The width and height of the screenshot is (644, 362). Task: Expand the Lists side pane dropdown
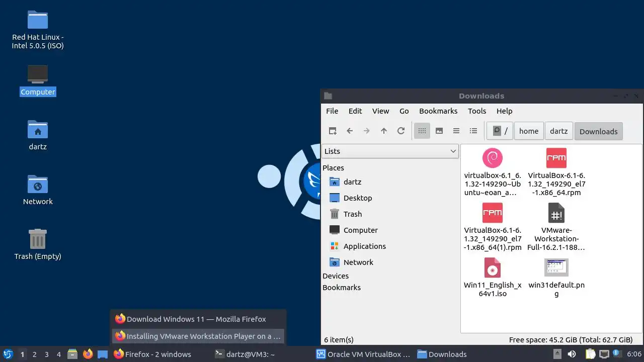(390, 151)
